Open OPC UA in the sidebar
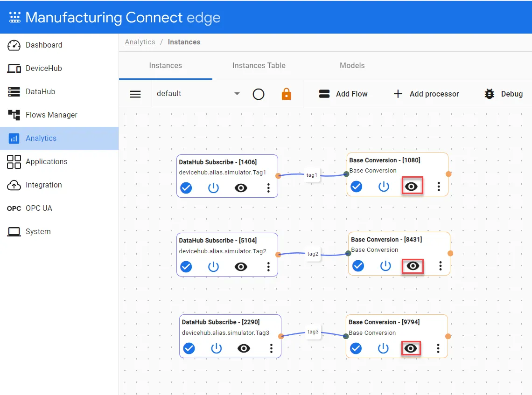 [x=59, y=208]
